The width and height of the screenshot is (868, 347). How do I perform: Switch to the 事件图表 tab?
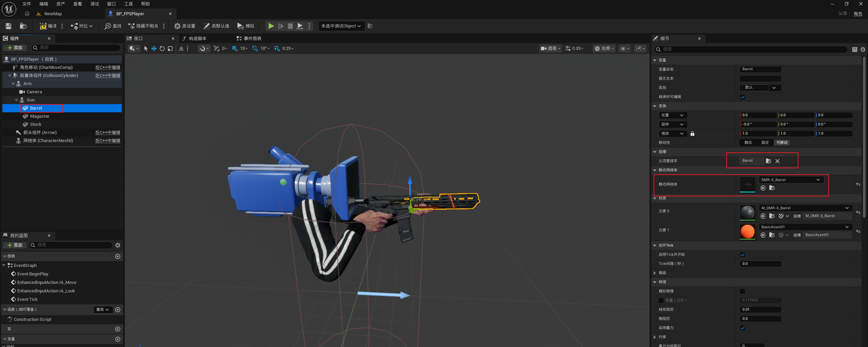[x=249, y=39]
